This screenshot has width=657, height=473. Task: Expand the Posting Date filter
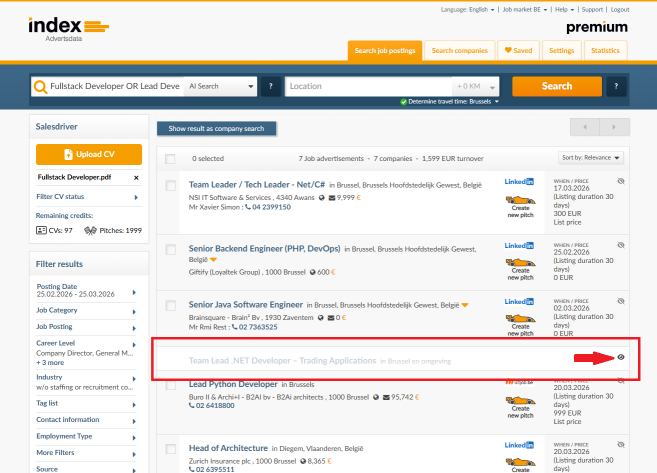86,290
